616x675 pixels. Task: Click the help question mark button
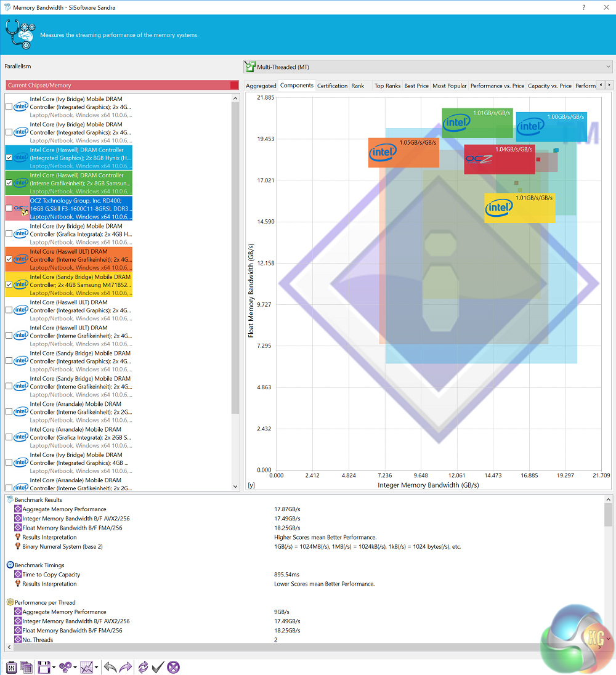pyautogui.click(x=584, y=7)
